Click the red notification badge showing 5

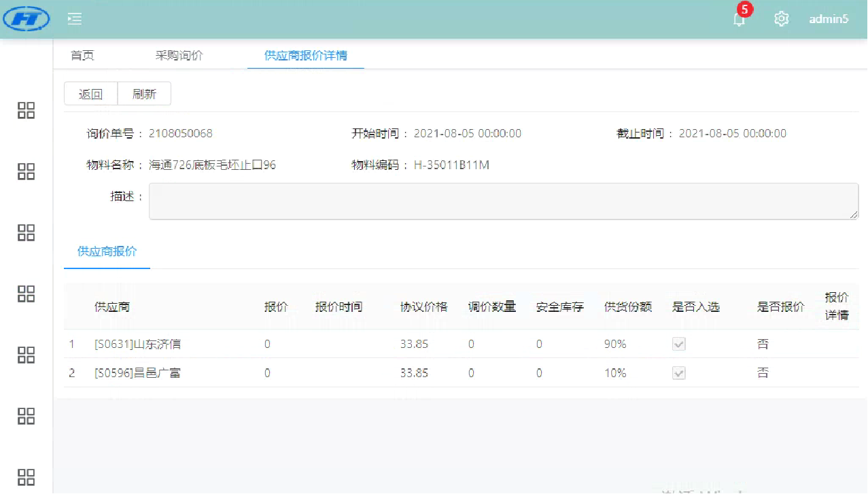click(x=745, y=10)
